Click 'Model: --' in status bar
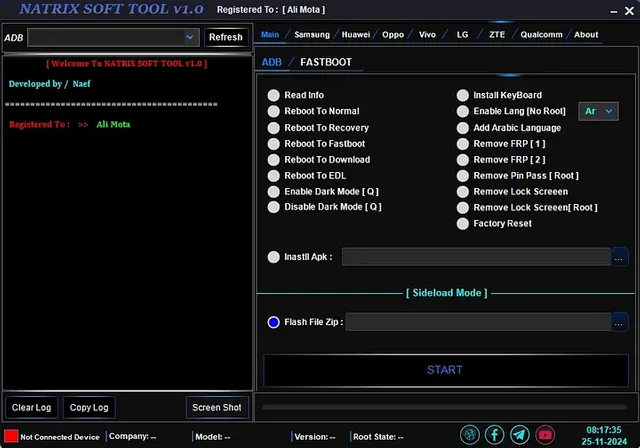The image size is (640, 448). point(212,437)
